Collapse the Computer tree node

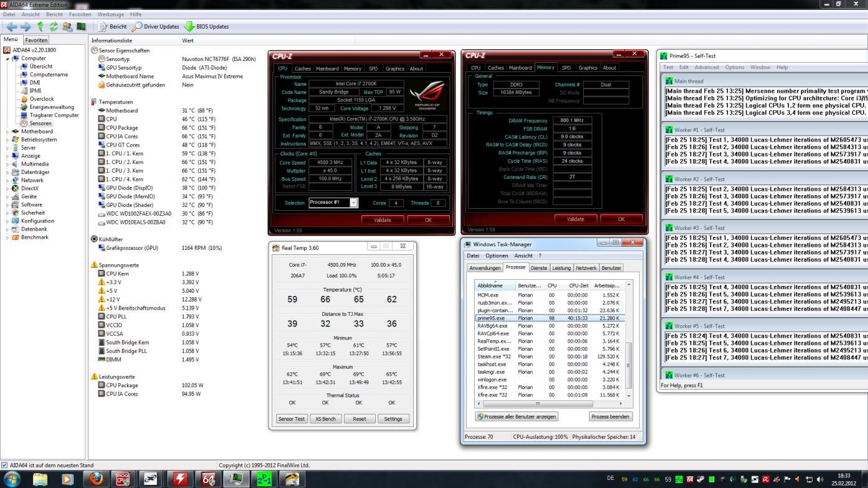[x=8, y=58]
